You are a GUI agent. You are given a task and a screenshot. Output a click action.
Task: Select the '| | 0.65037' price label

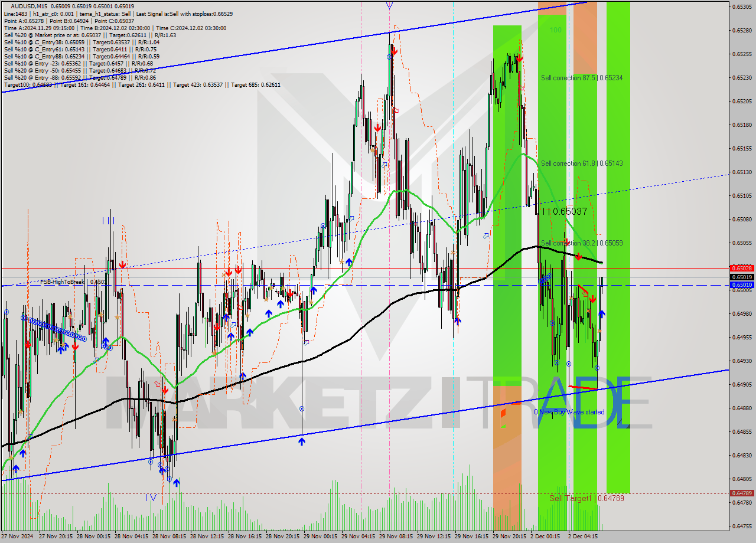click(x=564, y=211)
